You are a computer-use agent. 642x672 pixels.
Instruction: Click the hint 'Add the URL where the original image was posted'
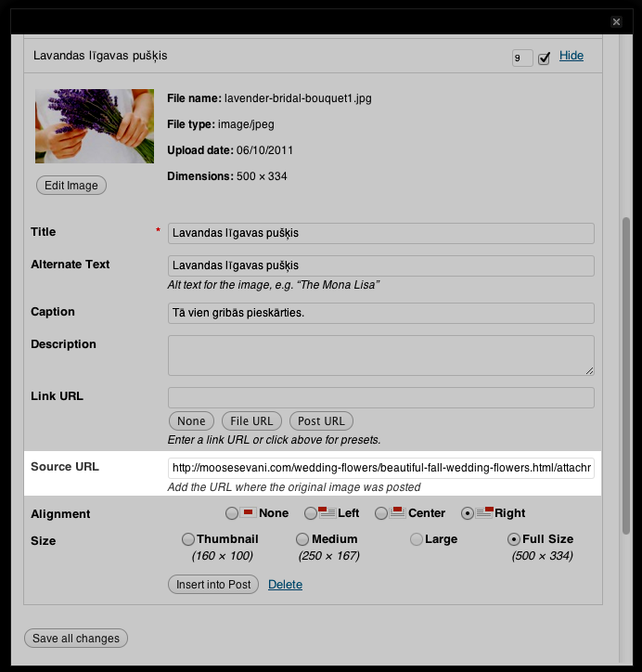pyautogui.click(x=294, y=487)
